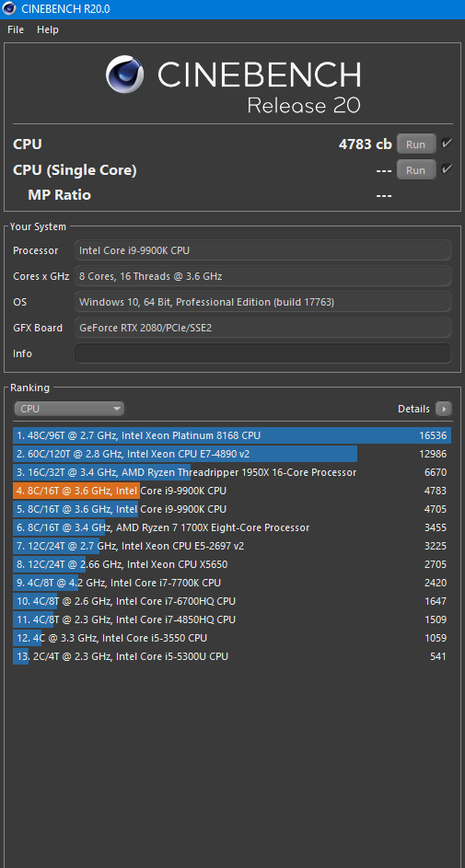Expand the ranking Details arrow button

pyautogui.click(x=444, y=409)
